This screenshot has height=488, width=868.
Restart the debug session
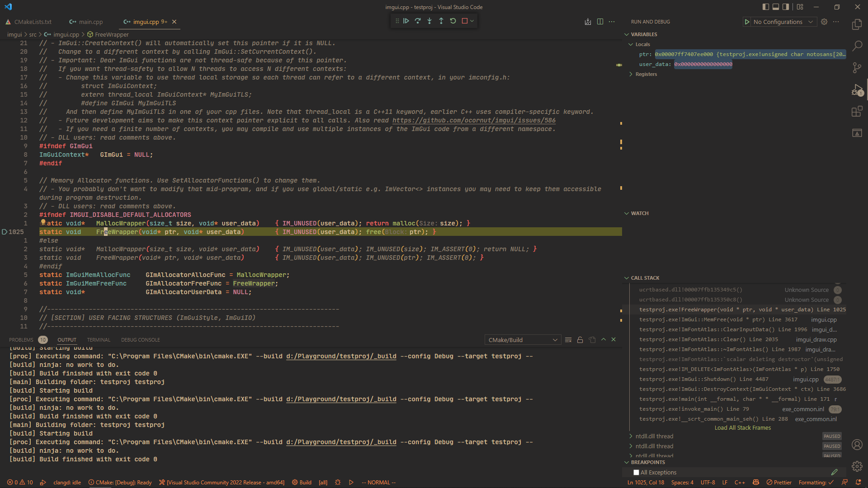tap(453, 21)
